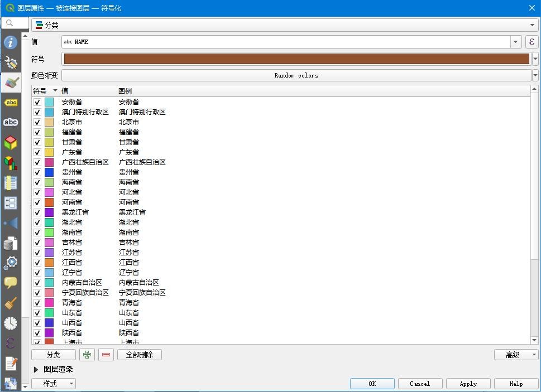Viewport: 541px width, 392px height.
Task: Select the Labels tab with yellow abc icon
Action: (x=11, y=103)
